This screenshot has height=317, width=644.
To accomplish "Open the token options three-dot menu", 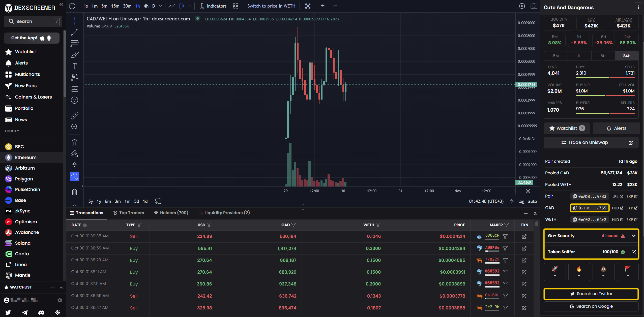I will click(x=638, y=7).
